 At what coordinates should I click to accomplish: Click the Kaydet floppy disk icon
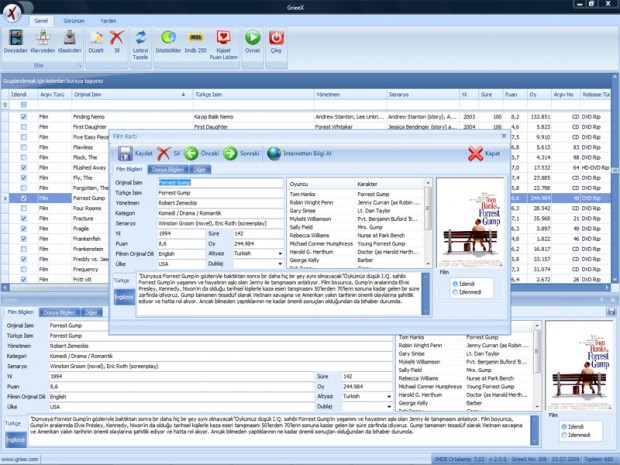[x=125, y=153]
